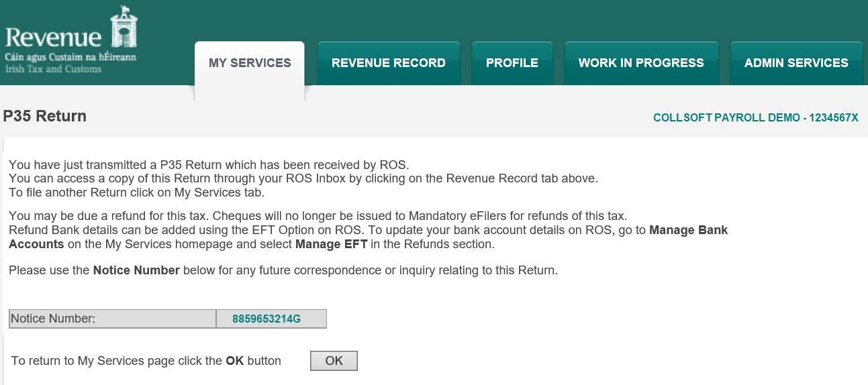Click the 'Irish Tax and Customs' tagline
This screenshot has height=385, width=868.
coord(53,69)
